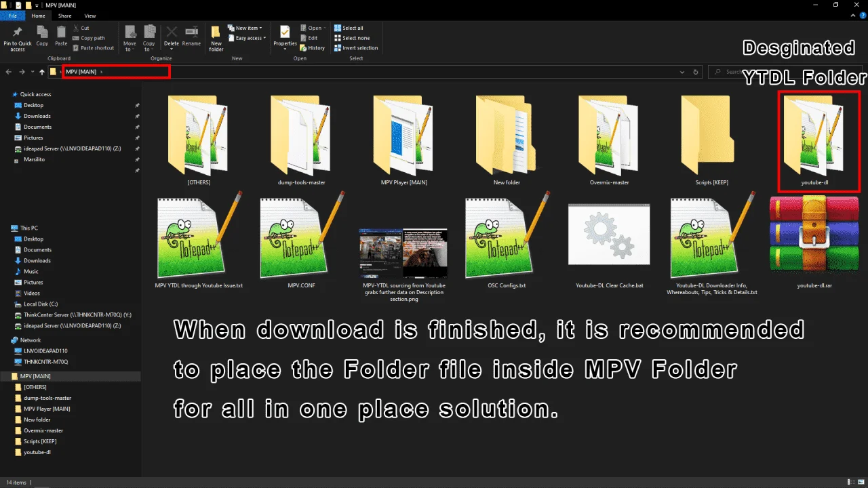Click the Up one level arrow
This screenshot has width=868, height=488.
[42, 72]
